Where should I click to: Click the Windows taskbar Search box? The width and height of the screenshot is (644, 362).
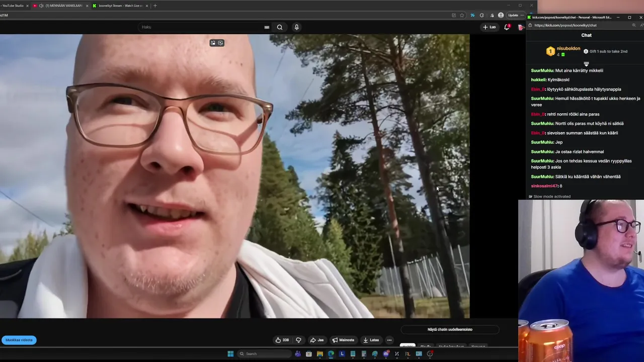(x=265, y=353)
